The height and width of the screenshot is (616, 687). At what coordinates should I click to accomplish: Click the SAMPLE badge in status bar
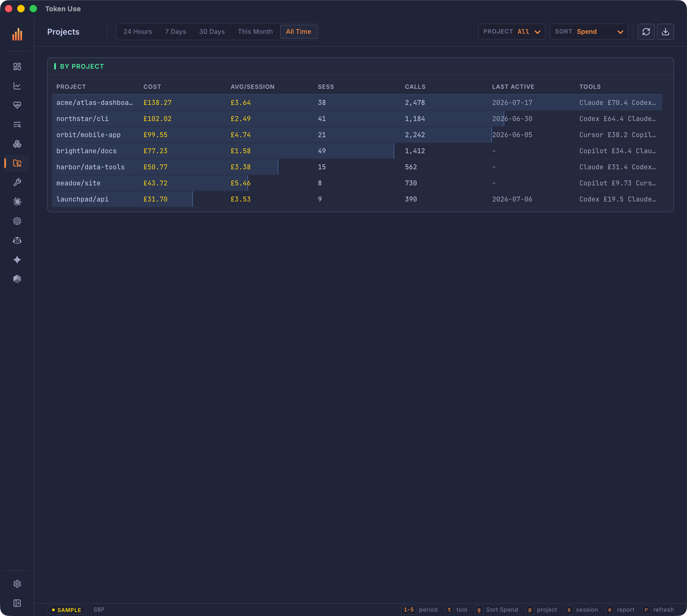click(x=66, y=610)
